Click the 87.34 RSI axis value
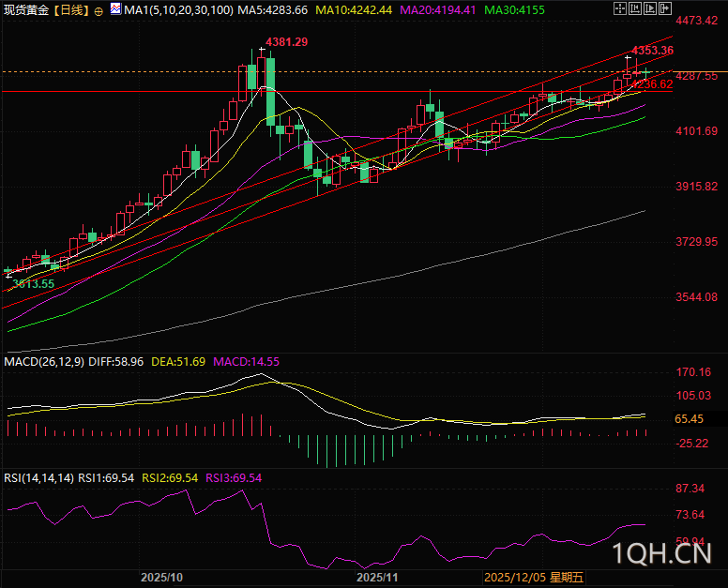Image resolution: width=728 pixels, height=588 pixels. tap(690, 488)
